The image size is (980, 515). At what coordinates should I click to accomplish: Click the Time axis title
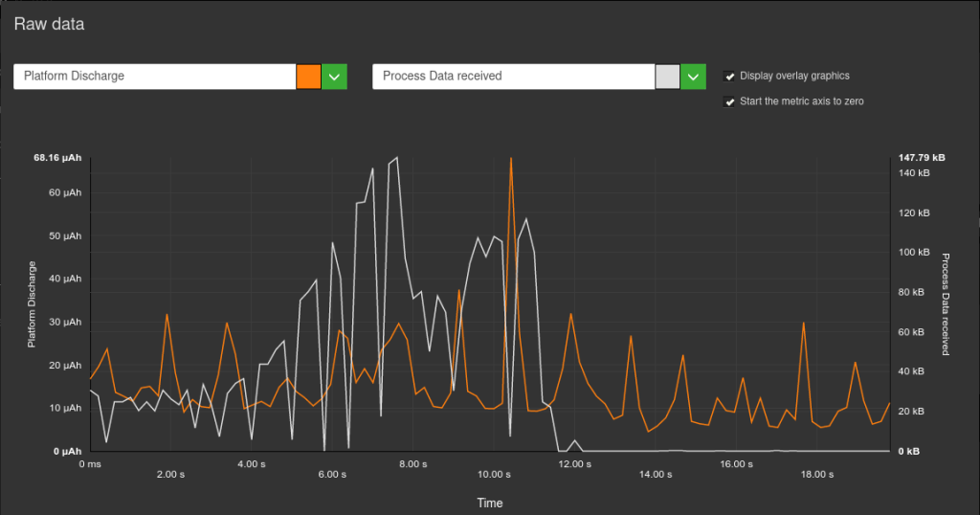pos(490,504)
